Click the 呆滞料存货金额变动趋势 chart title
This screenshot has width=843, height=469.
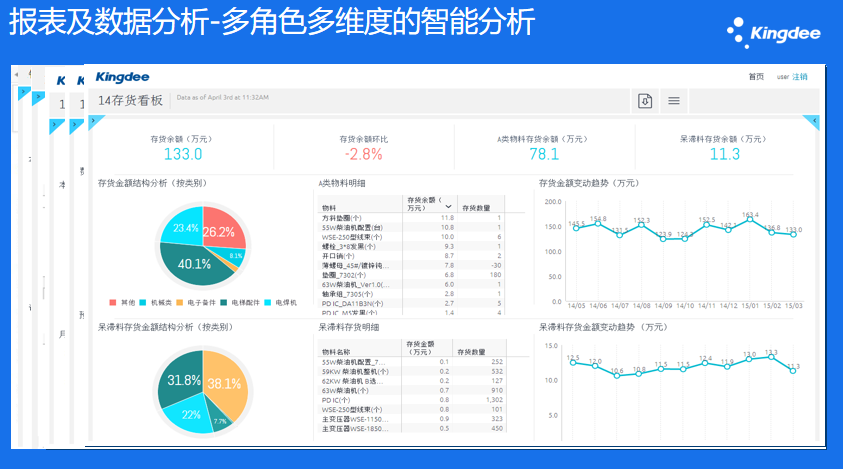pyautogui.click(x=603, y=327)
